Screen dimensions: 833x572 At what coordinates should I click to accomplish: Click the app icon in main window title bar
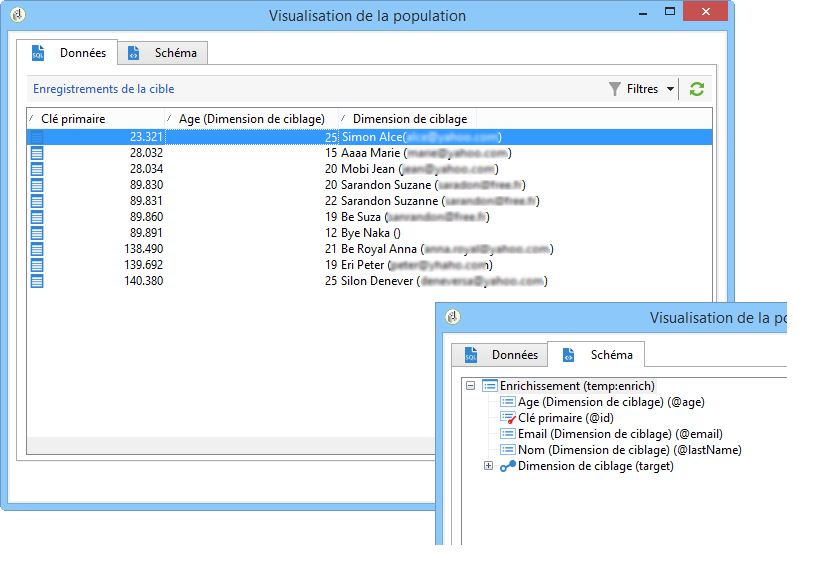click(x=18, y=15)
